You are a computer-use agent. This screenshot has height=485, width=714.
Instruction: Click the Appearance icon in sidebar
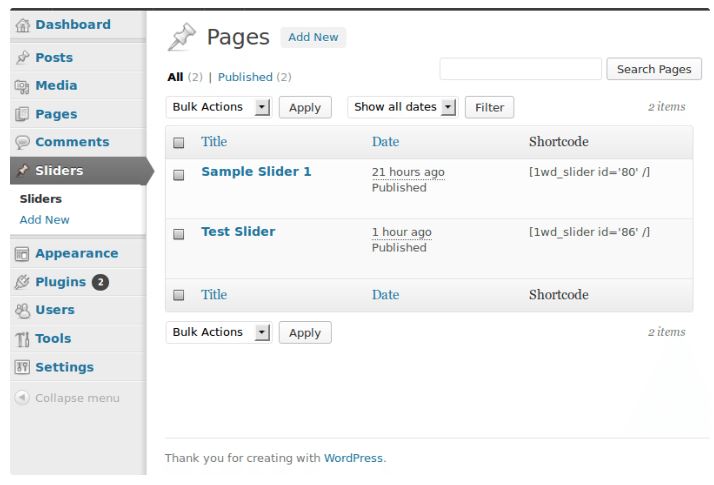coord(22,254)
